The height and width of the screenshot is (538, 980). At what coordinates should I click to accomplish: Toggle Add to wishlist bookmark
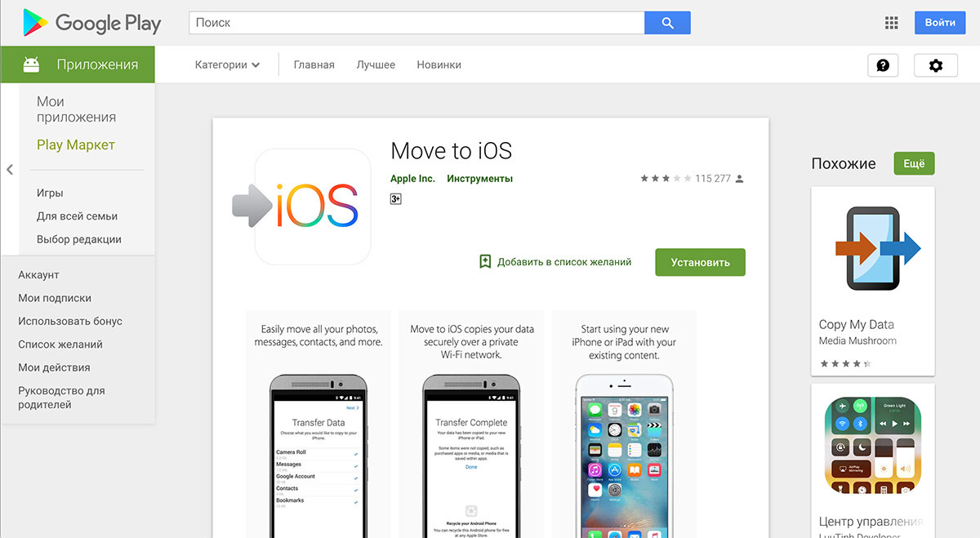click(x=555, y=262)
